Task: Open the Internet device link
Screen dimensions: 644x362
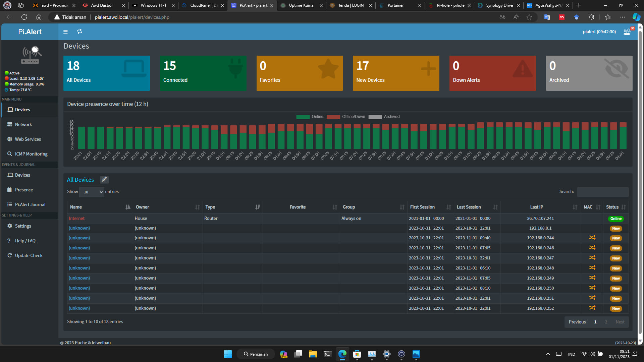Action: coord(76,218)
